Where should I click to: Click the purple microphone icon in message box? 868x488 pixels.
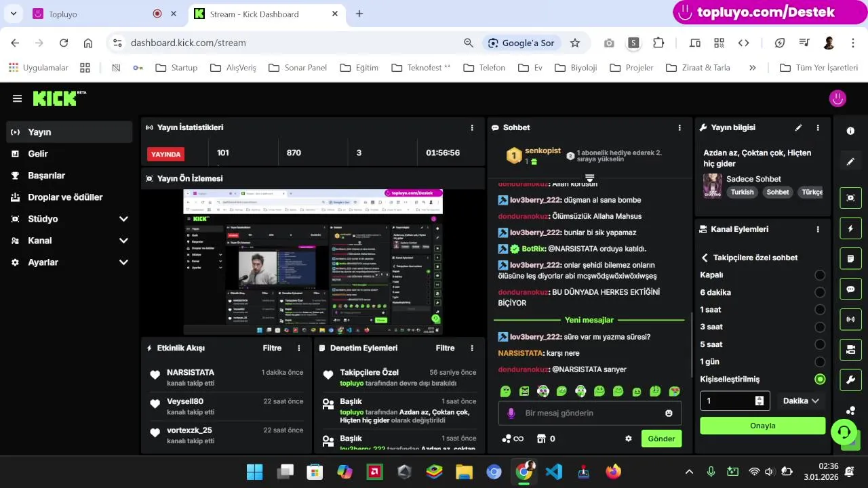tap(511, 413)
